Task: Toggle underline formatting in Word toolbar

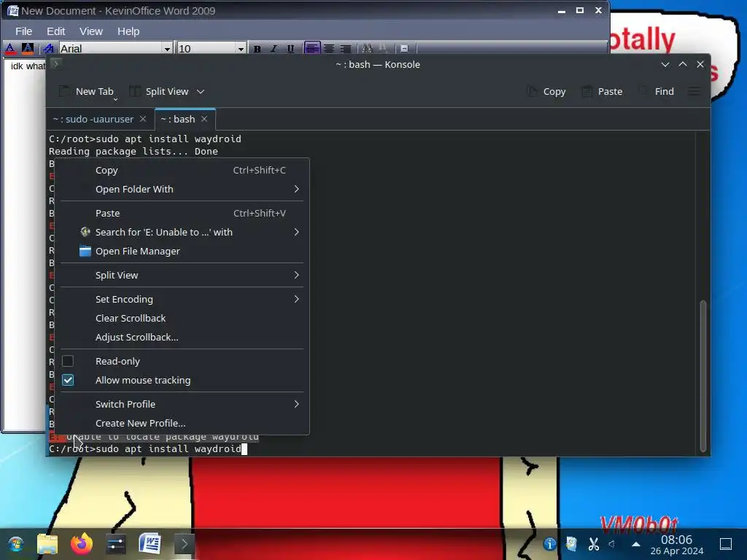Action: click(x=290, y=49)
